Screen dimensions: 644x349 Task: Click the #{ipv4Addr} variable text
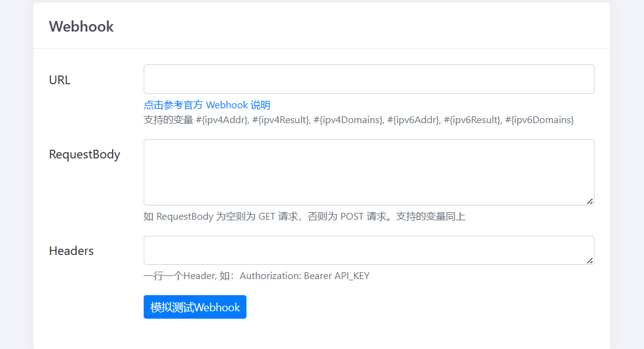[x=222, y=120]
